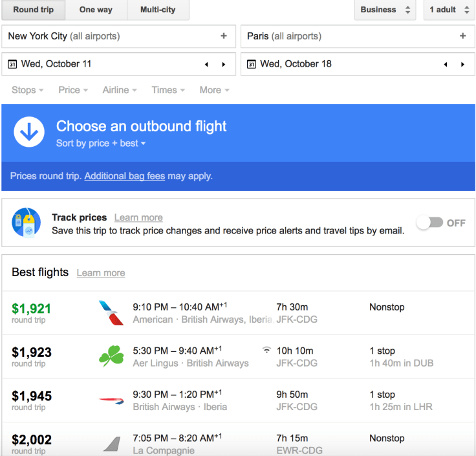Click the American Airlines logo

pyautogui.click(x=111, y=312)
